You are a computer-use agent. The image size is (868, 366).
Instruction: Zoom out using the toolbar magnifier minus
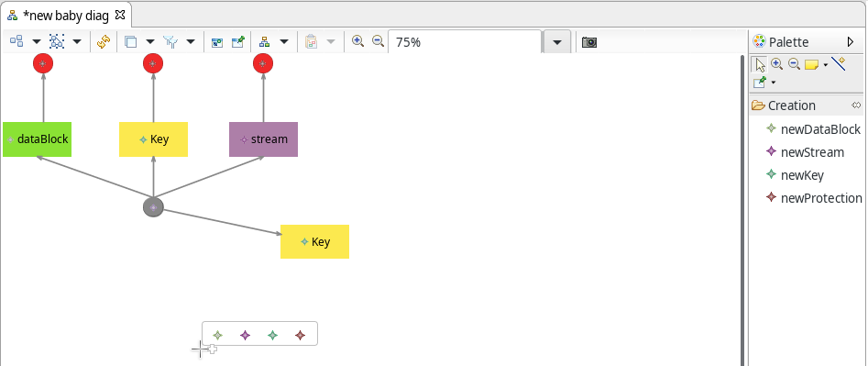(x=379, y=41)
